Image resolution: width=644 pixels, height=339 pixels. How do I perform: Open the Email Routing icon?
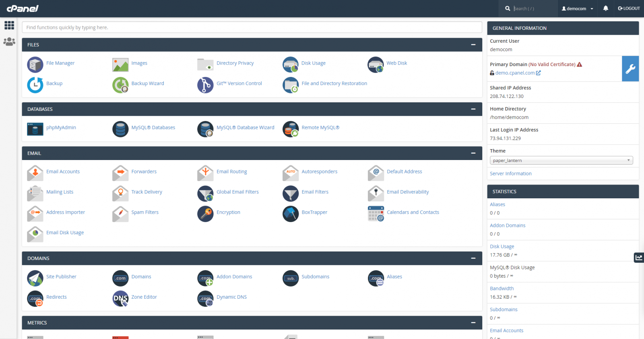click(205, 173)
